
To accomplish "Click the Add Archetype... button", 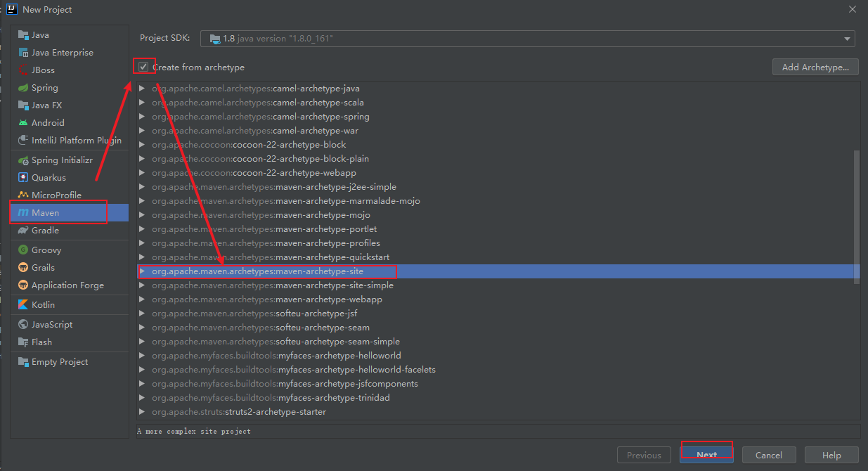I will 815,67.
